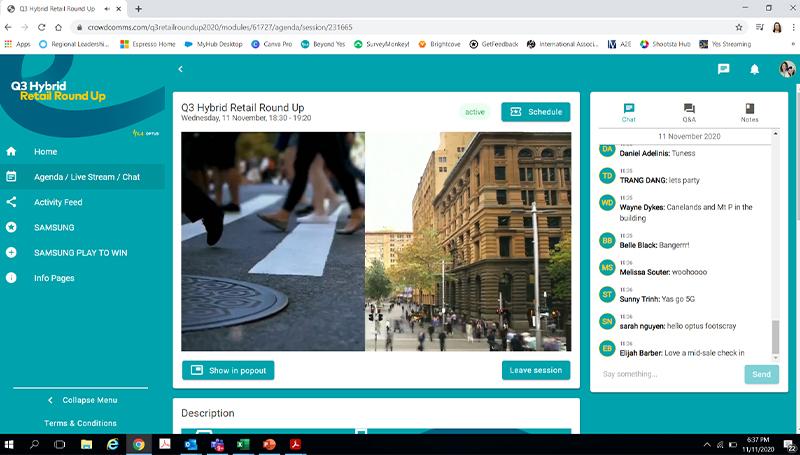Open Canva Pro bookmark
Image resolution: width=800 pixels, height=455 pixels.
click(x=271, y=44)
